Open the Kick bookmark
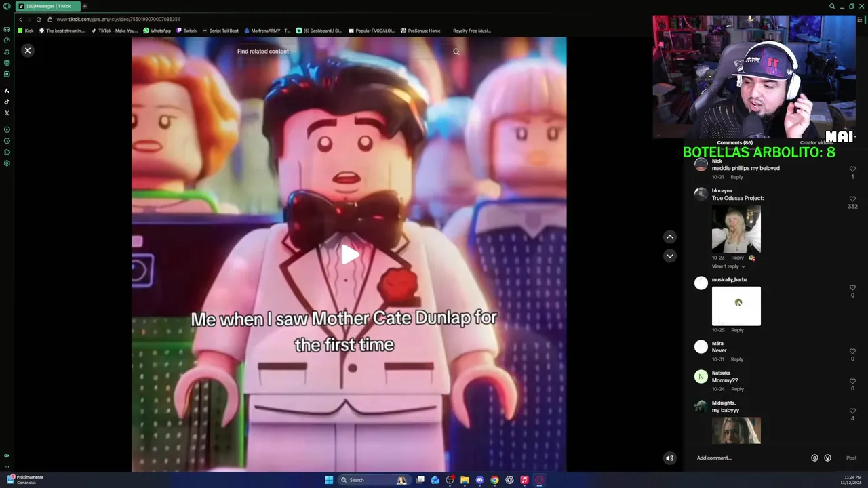Image resolution: width=868 pixels, height=488 pixels. 26,30
